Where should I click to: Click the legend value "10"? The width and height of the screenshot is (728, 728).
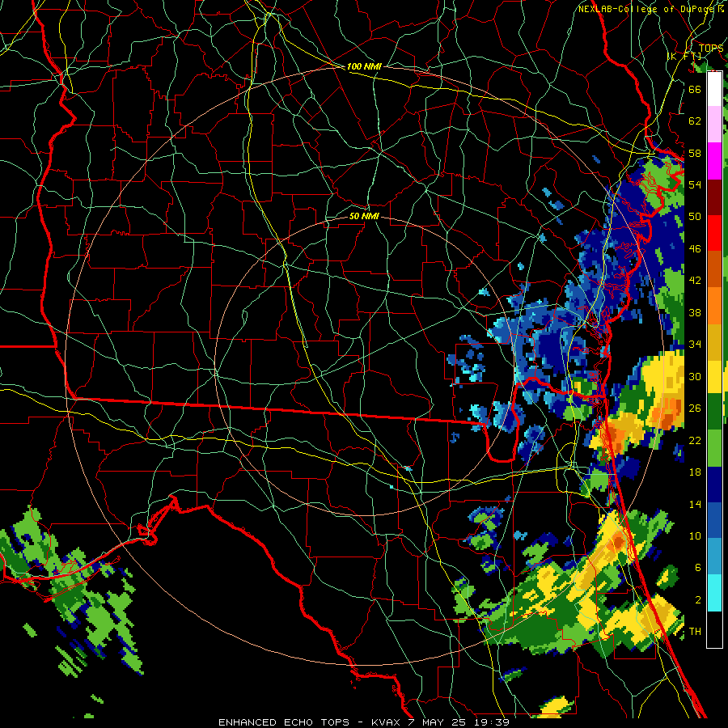(695, 535)
